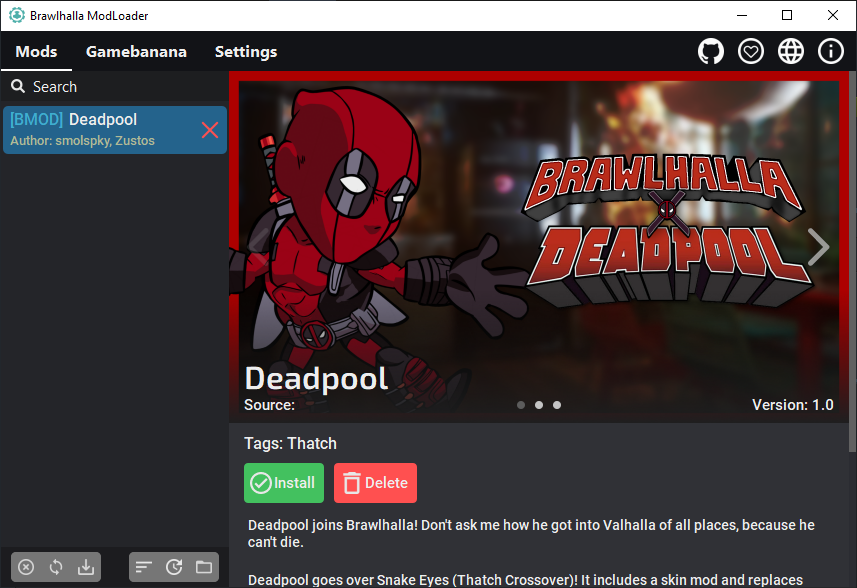Open the mods folder icon

[204, 567]
